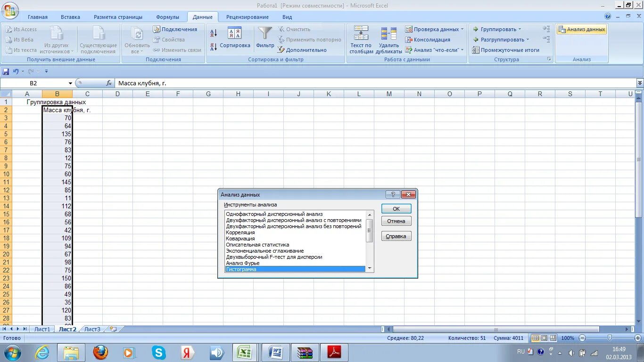Open Подключения connections list
The image size is (644, 362).
175,29
